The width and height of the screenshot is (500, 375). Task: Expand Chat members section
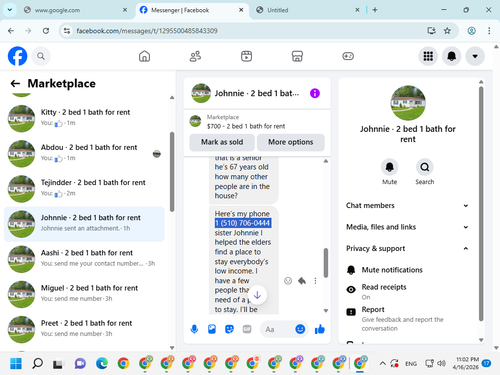[x=407, y=206]
